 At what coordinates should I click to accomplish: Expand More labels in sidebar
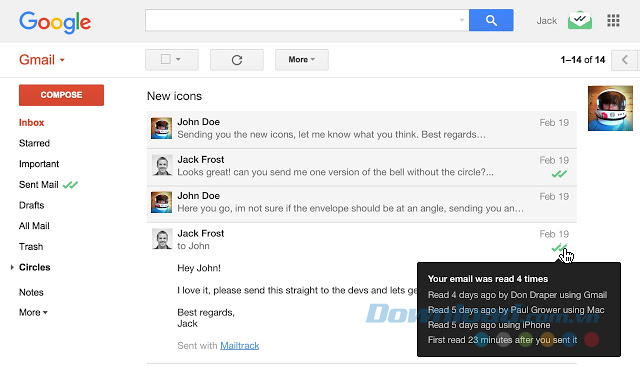[x=33, y=312]
